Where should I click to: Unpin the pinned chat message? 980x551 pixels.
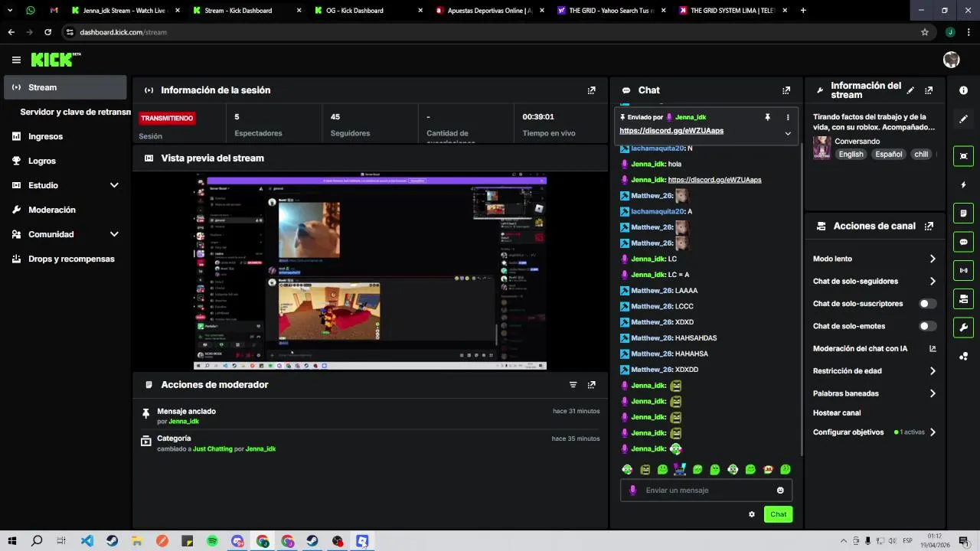[767, 117]
